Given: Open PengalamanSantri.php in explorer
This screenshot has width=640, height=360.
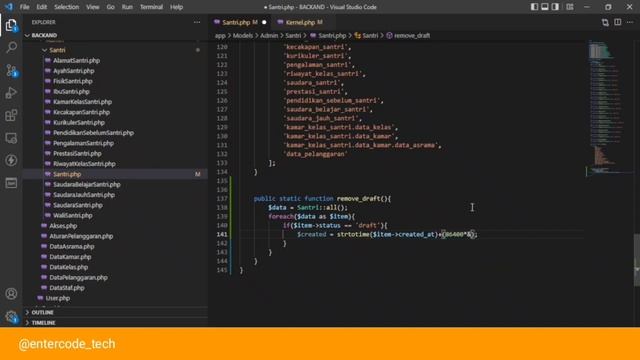Looking at the screenshot, I should 83,143.
